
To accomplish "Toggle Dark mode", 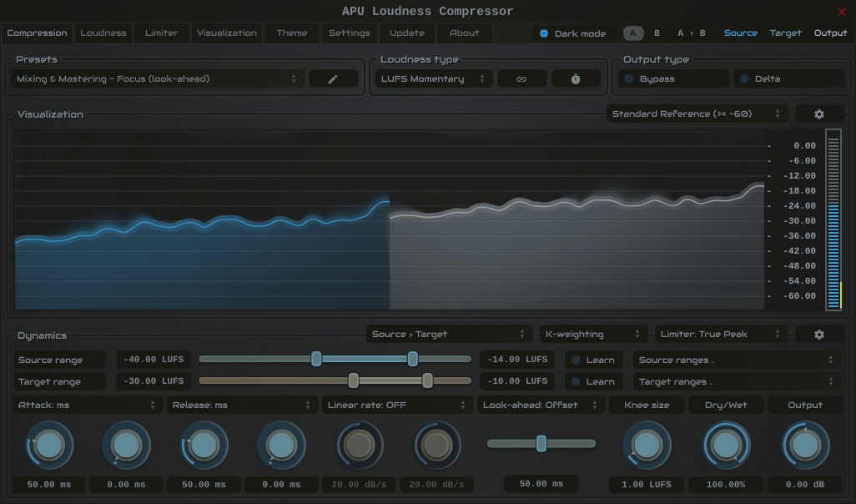I will tap(573, 33).
